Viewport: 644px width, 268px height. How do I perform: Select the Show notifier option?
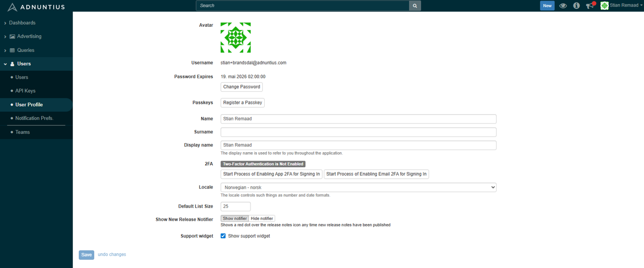[x=234, y=219]
